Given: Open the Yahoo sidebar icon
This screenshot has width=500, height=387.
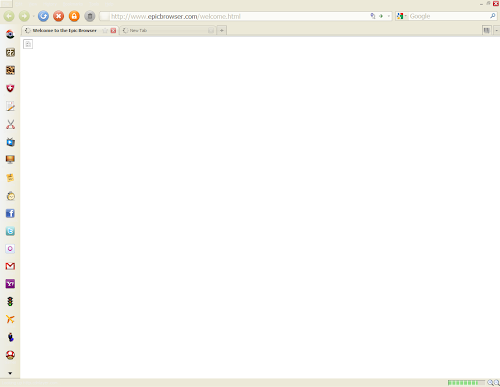Looking at the screenshot, I should tap(10, 284).
